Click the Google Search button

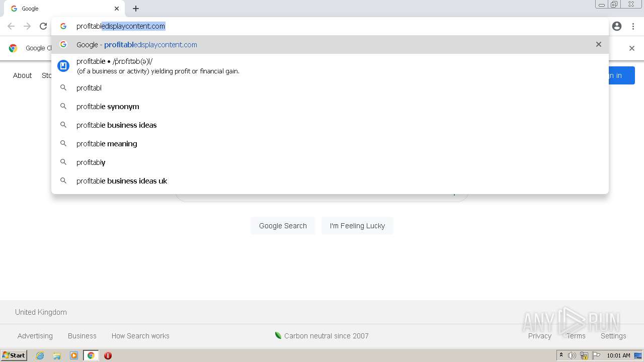[283, 226]
